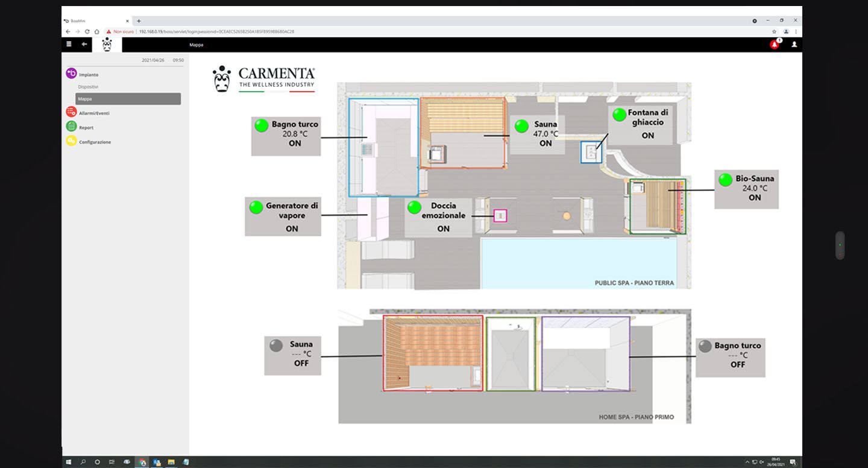
Task: Open the Generatore di vapore card
Action: pyautogui.click(x=283, y=216)
